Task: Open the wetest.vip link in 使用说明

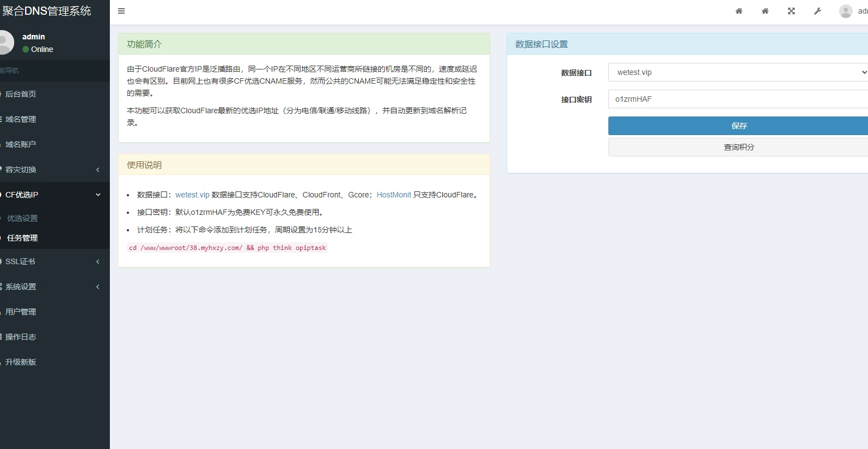Action: pos(192,195)
